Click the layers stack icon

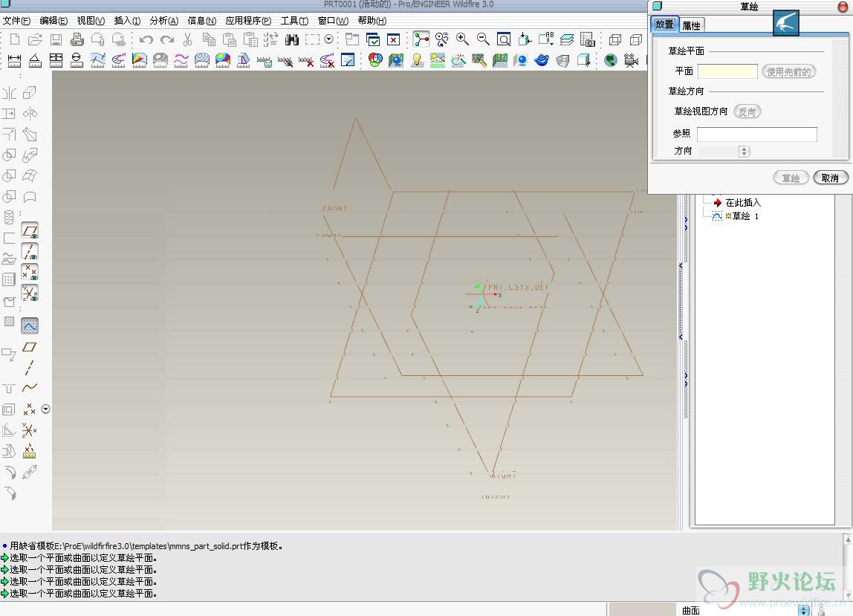point(567,39)
